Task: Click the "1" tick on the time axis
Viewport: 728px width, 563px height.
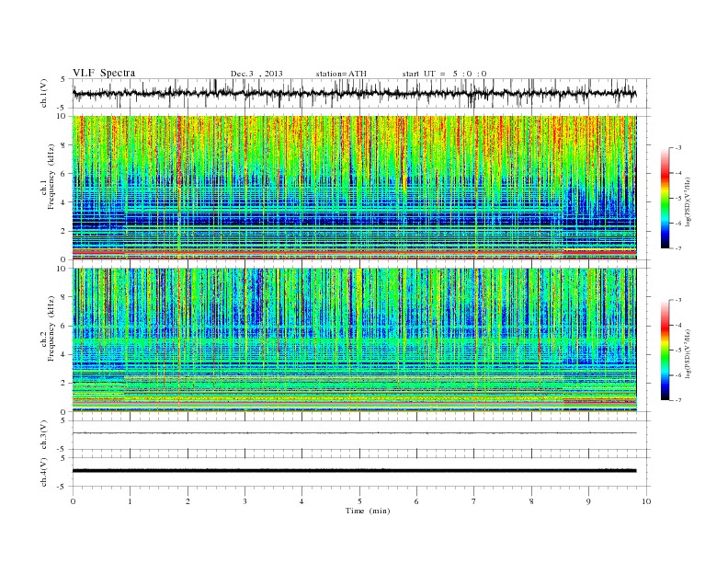Action: [x=130, y=501]
